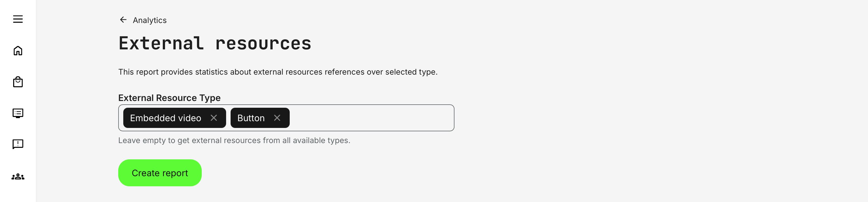This screenshot has height=202, width=868.
Task: Navigate back using the left arrow
Action: 123,20
